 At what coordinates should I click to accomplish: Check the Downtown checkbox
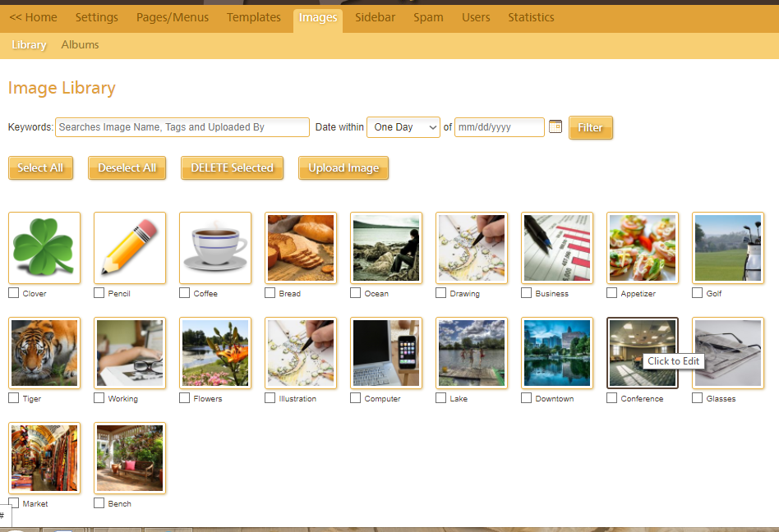526,398
